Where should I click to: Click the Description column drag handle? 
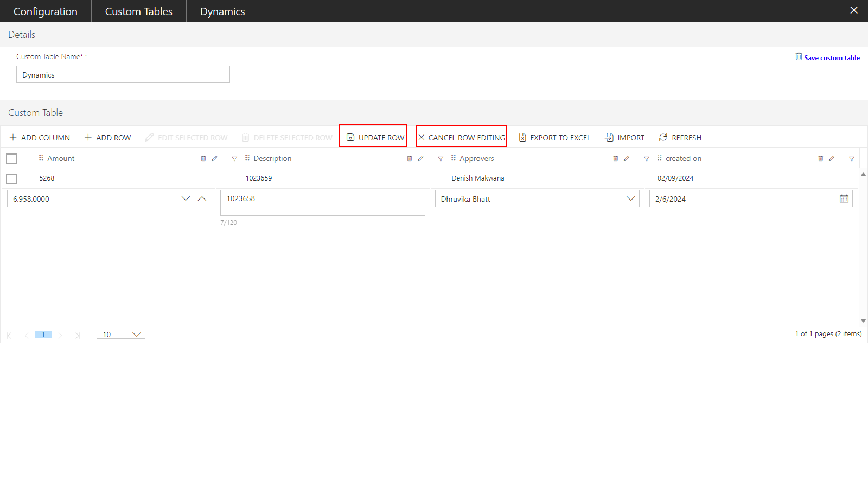point(247,158)
